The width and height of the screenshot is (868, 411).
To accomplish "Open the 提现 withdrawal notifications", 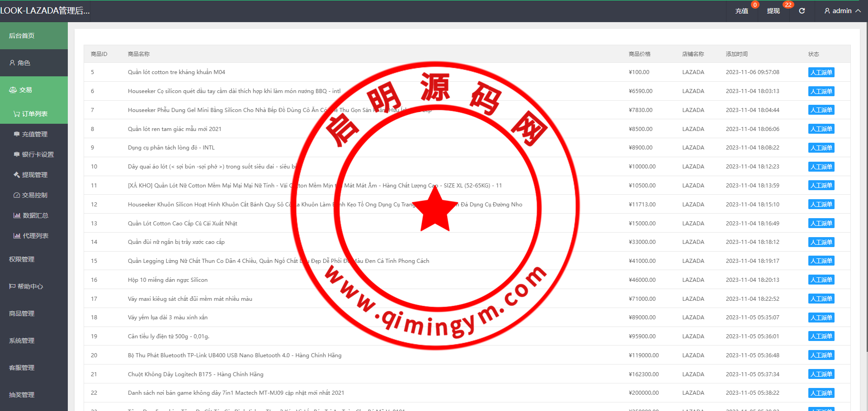I will point(773,11).
